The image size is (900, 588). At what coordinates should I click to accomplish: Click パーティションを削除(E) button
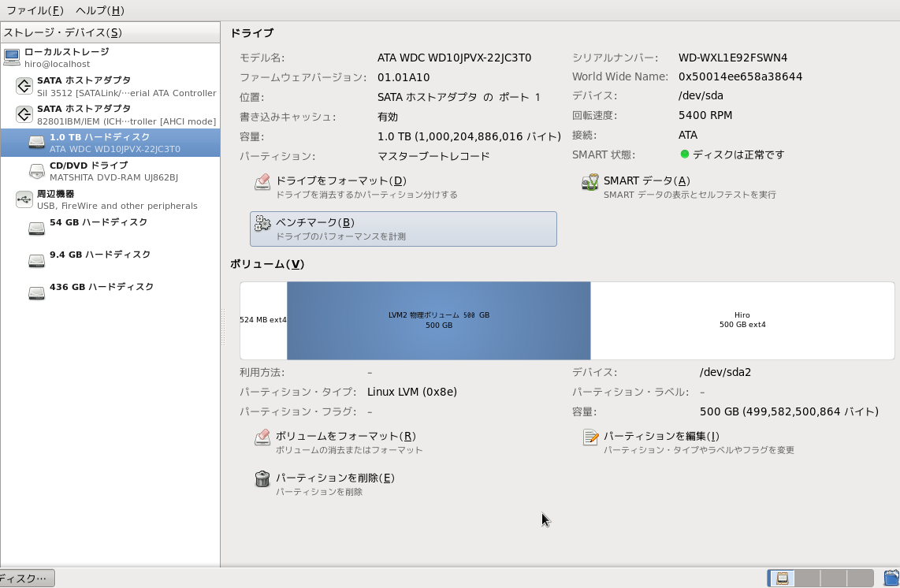point(403,484)
